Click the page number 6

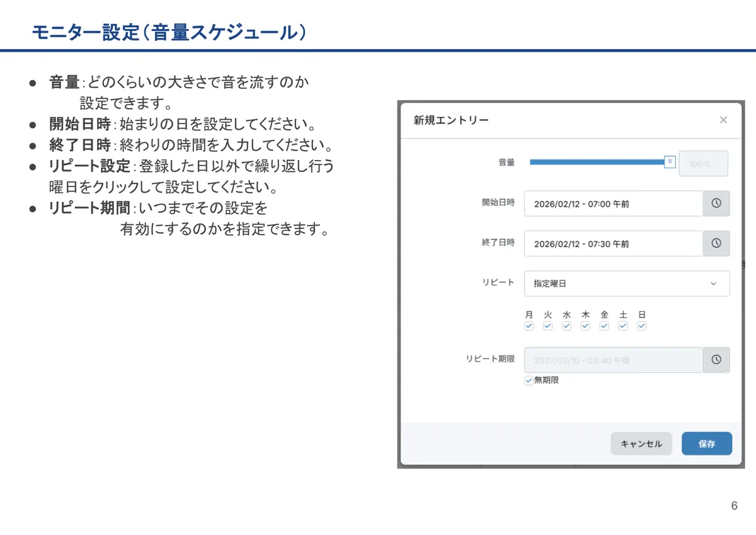pyautogui.click(x=735, y=506)
